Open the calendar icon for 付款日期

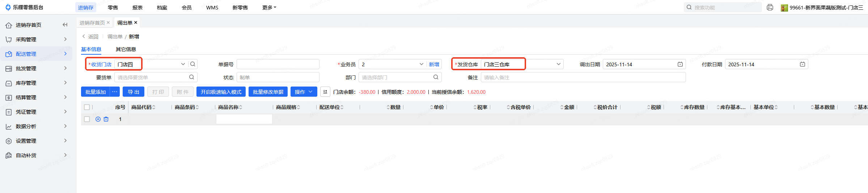click(803, 64)
